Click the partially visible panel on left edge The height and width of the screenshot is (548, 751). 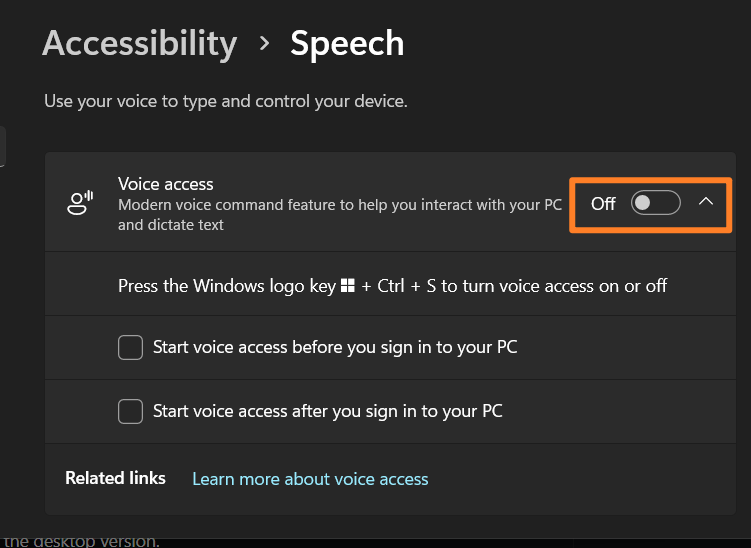click(2, 146)
